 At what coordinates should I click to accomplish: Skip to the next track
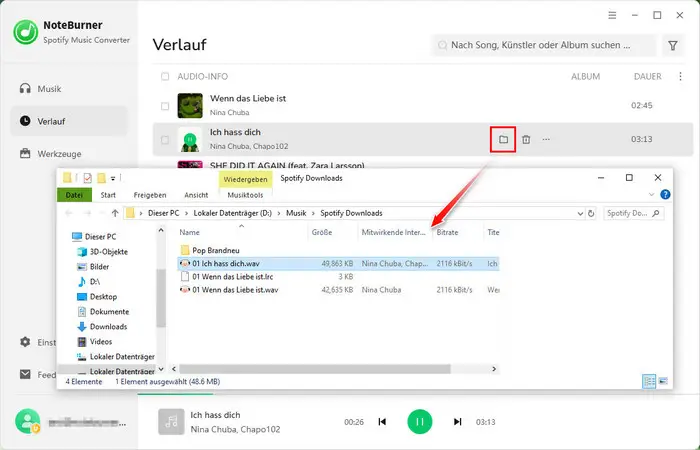click(458, 421)
